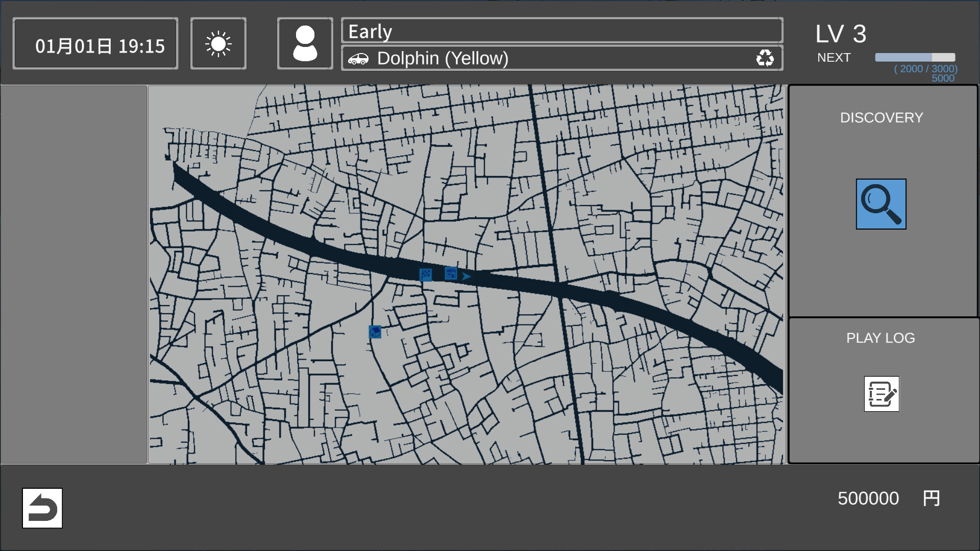Image resolution: width=980 pixels, height=551 pixels.
Task: Expand the Play Log panel header
Action: click(x=881, y=338)
